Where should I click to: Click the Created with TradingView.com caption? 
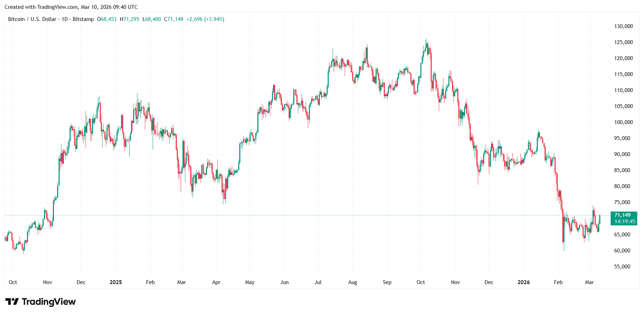(71, 7)
